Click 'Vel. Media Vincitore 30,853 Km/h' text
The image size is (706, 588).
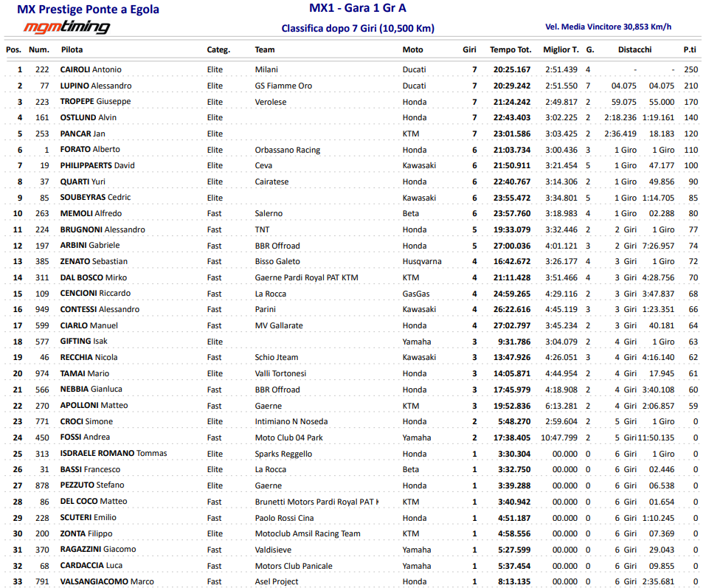609,27
